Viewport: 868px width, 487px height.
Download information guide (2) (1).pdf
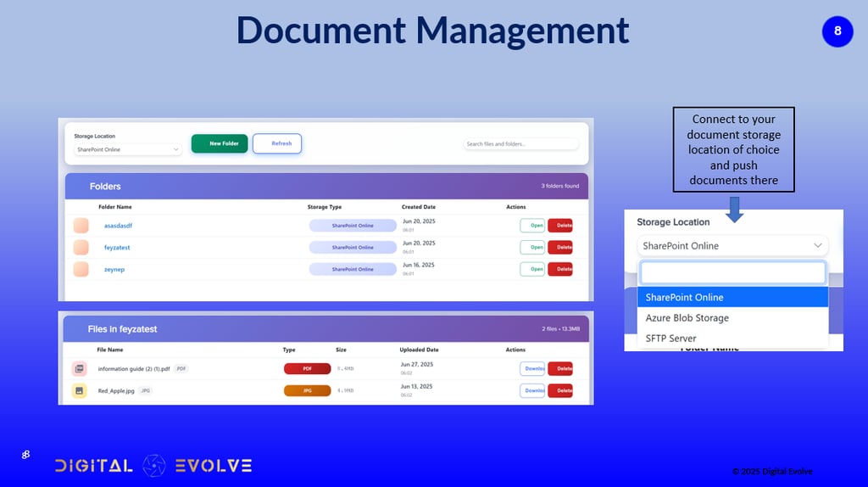[532, 368]
